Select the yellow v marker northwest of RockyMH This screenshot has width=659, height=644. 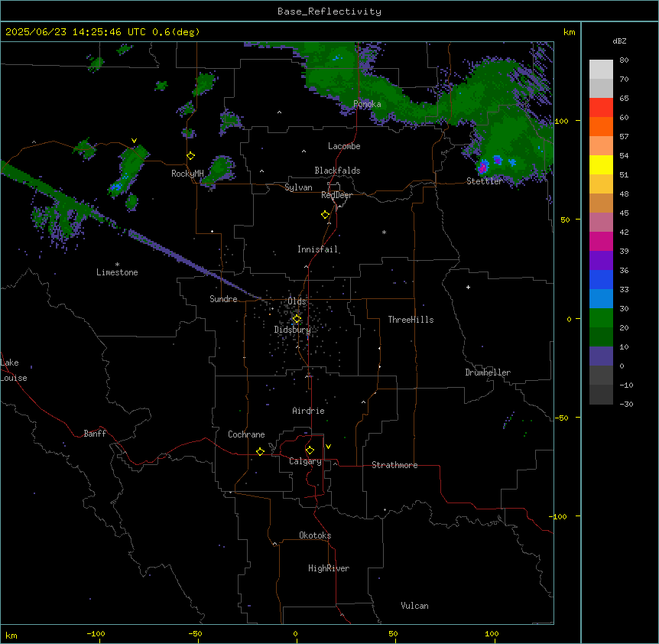[134, 141]
